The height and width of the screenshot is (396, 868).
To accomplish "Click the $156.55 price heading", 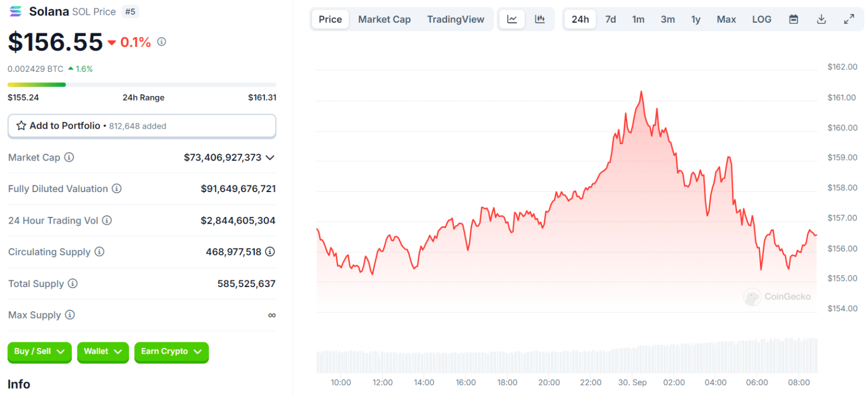I will click(x=55, y=42).
